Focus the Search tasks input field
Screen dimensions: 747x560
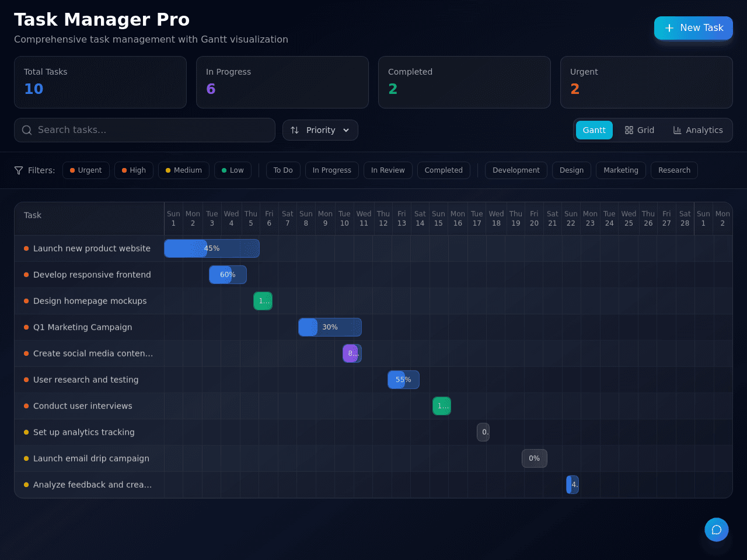[145, 130]
